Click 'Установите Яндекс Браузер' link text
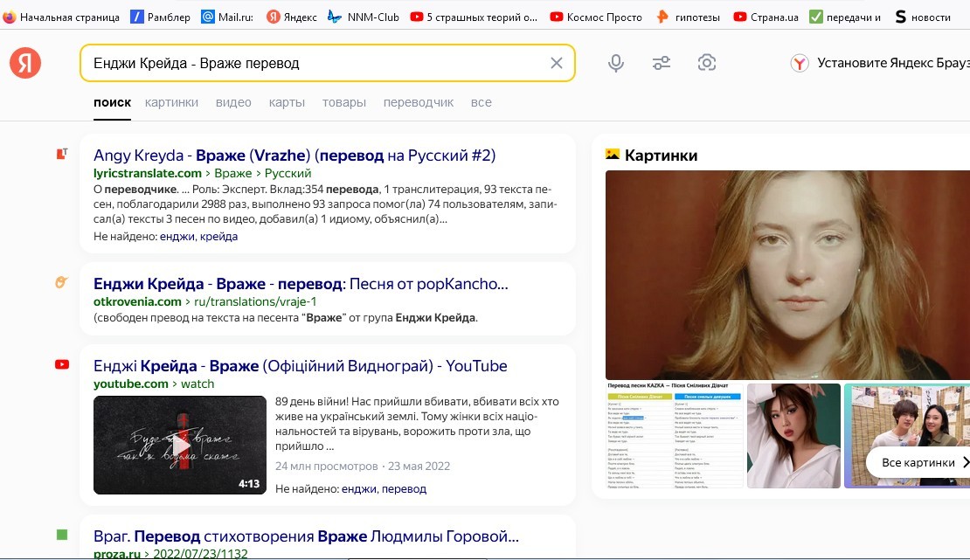The width and height of the screenshot is (970, 560). (893, 63)
